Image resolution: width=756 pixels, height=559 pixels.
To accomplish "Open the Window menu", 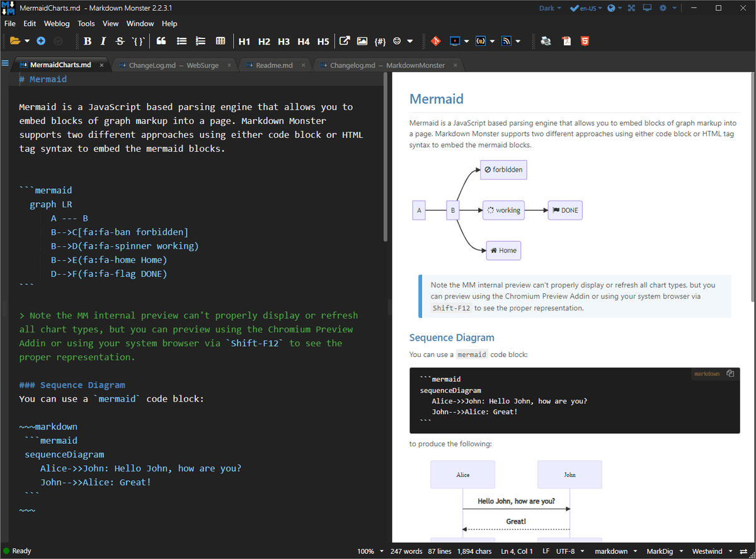I will 140,23.
